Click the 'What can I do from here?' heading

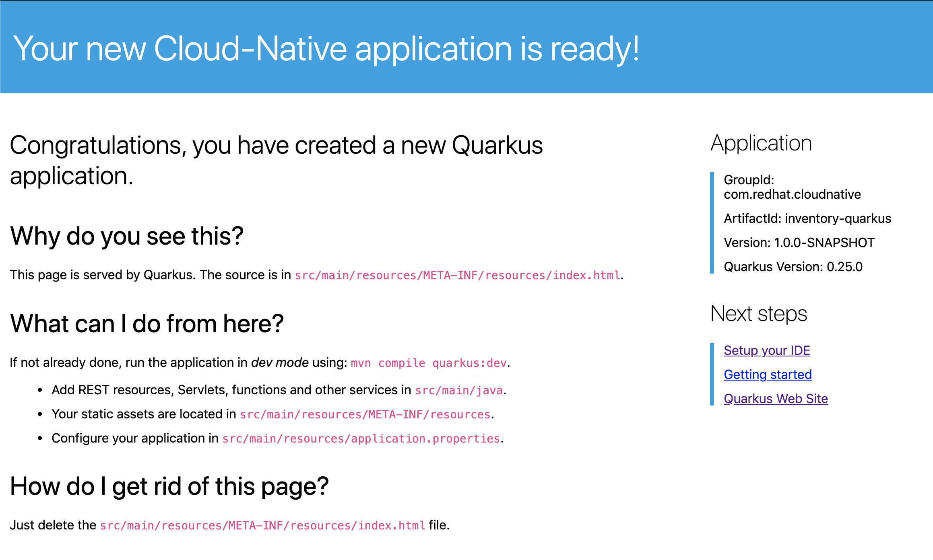[147, 323]
